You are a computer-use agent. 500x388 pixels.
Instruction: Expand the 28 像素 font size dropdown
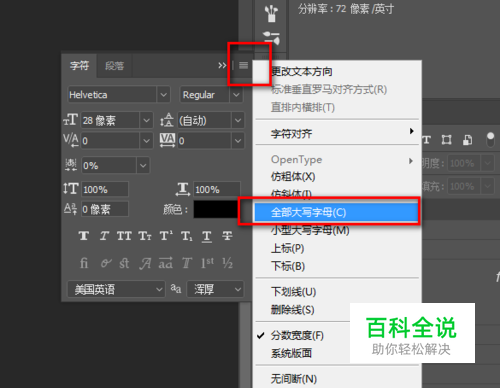(146, 120)
